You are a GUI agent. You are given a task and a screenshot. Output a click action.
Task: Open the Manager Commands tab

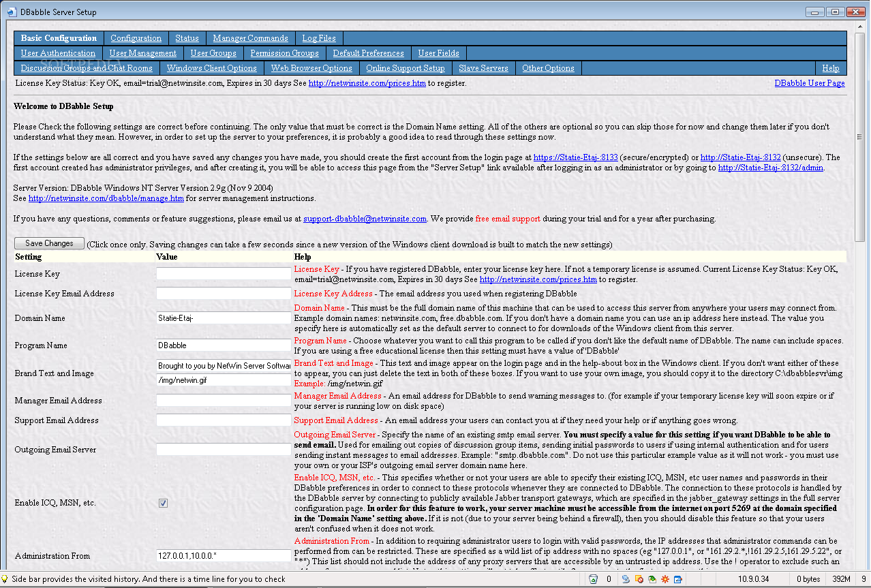(250, 38)
